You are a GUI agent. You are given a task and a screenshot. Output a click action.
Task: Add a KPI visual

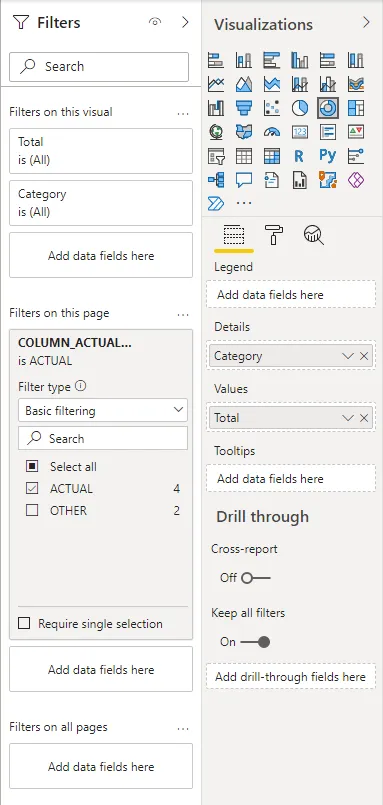[356, 132]
